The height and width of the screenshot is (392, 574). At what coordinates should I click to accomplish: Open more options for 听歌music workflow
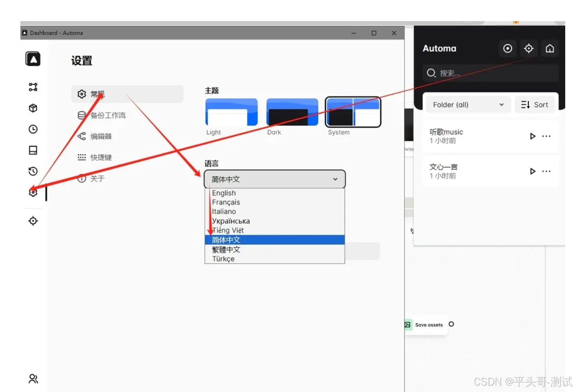[546, 136]
